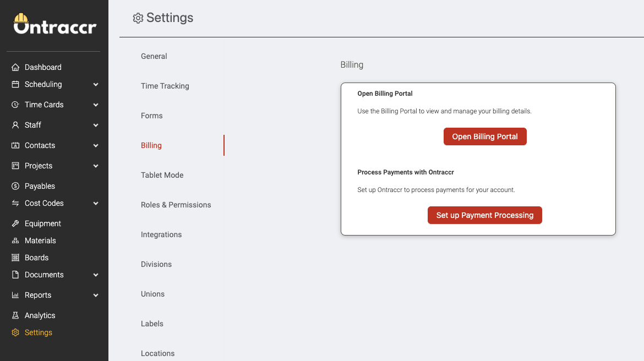Open the Divisions settings tab
Viewport: 644px width, 361px height.
click(x=156, y=264)
